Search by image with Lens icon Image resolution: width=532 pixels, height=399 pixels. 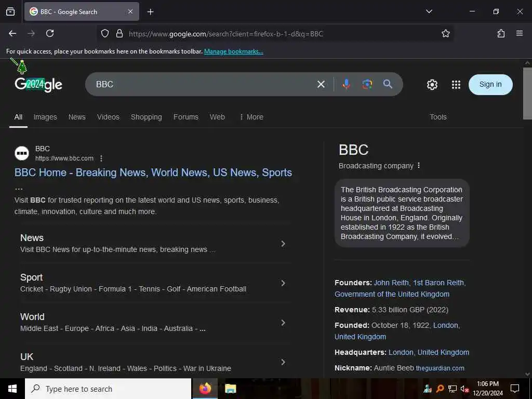(x=367, y=84)
